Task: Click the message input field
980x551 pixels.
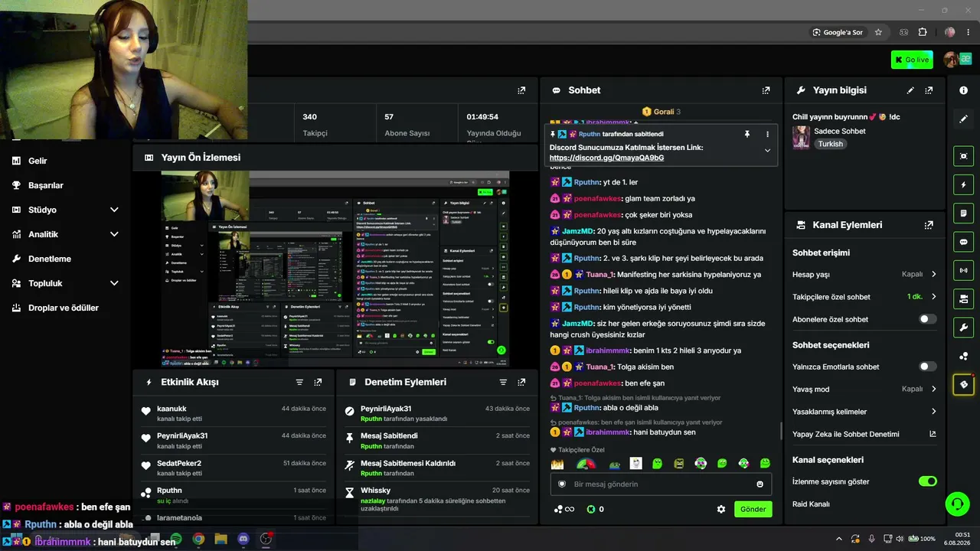Action: [661, 484]
